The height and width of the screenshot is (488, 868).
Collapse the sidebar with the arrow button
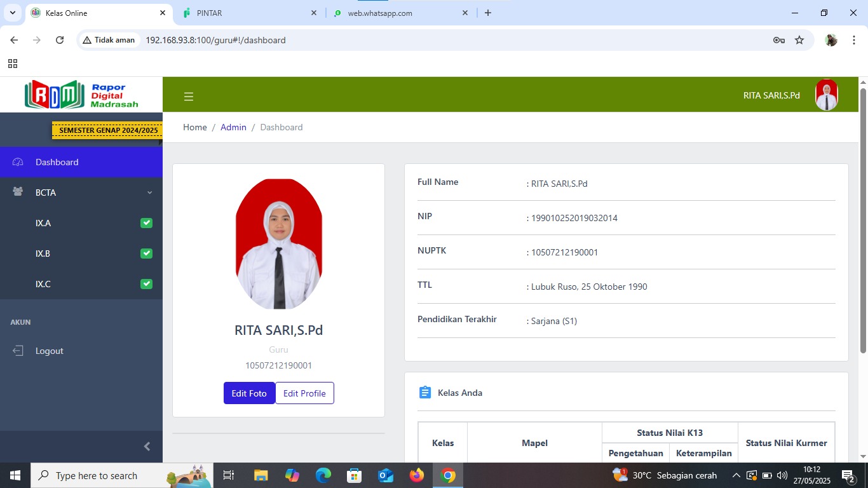point(147,446)
